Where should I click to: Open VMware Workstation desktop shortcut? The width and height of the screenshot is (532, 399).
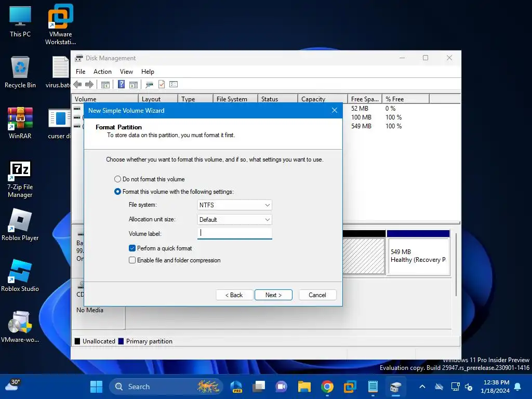[60, 24]
